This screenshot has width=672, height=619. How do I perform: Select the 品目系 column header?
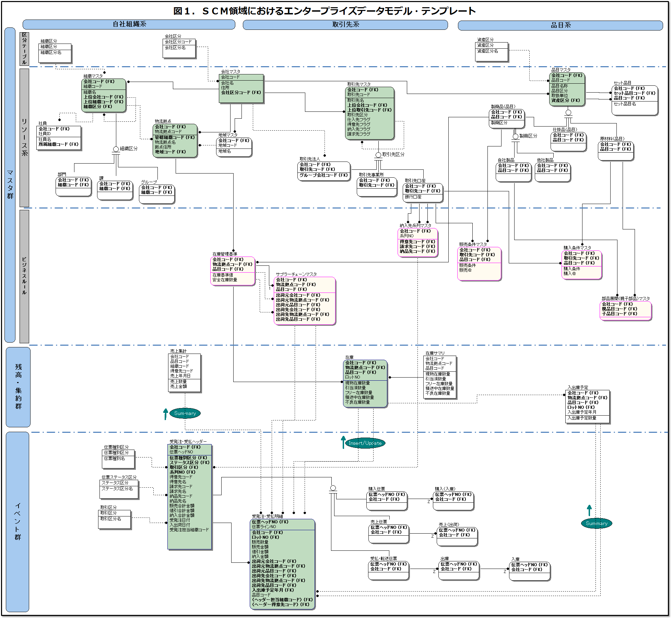[560, 25]
